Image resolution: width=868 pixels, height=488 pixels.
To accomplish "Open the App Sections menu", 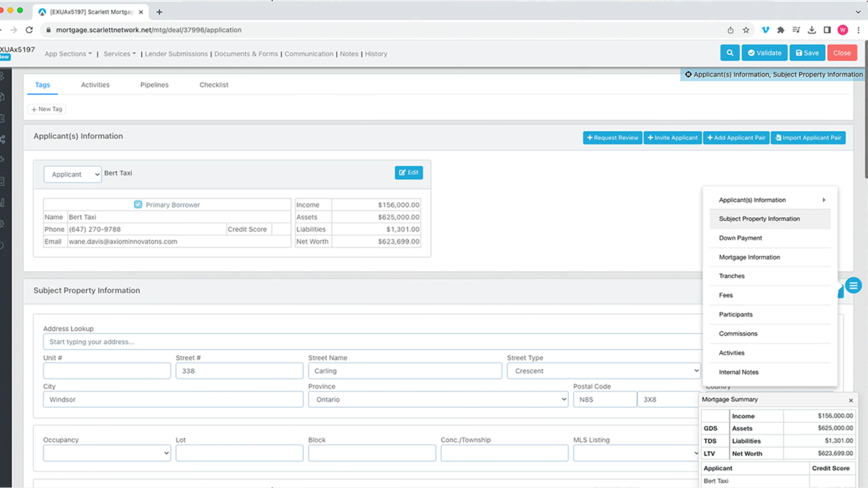I will [68, 54].
